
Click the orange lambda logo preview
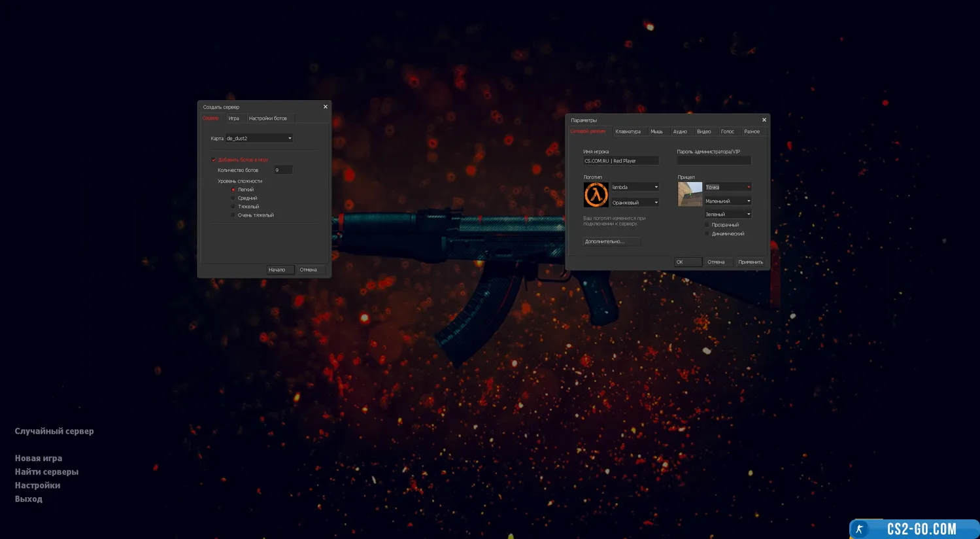[596, 195]
